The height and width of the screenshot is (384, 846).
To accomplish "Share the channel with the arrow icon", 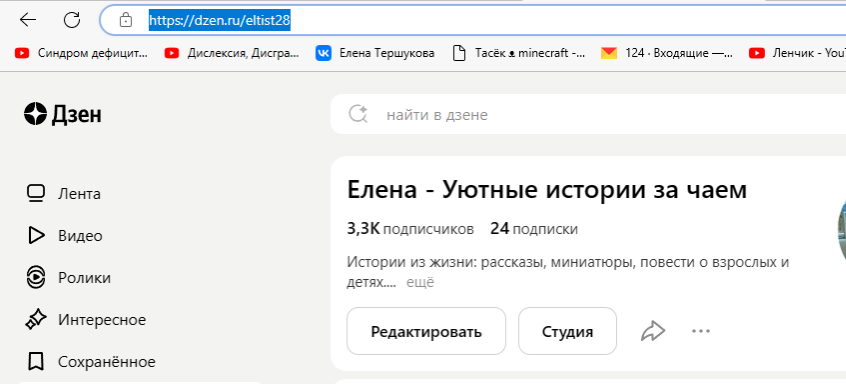I will point(653,331).
